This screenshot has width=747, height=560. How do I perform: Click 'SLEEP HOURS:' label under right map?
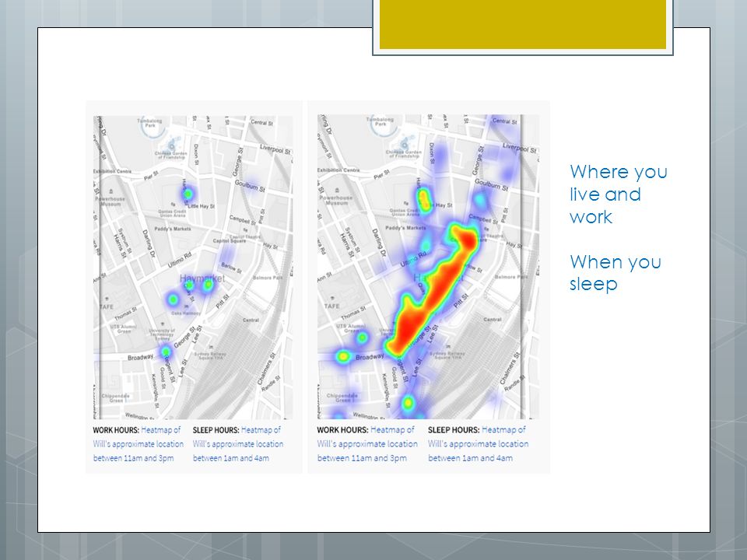coord(454,429)
